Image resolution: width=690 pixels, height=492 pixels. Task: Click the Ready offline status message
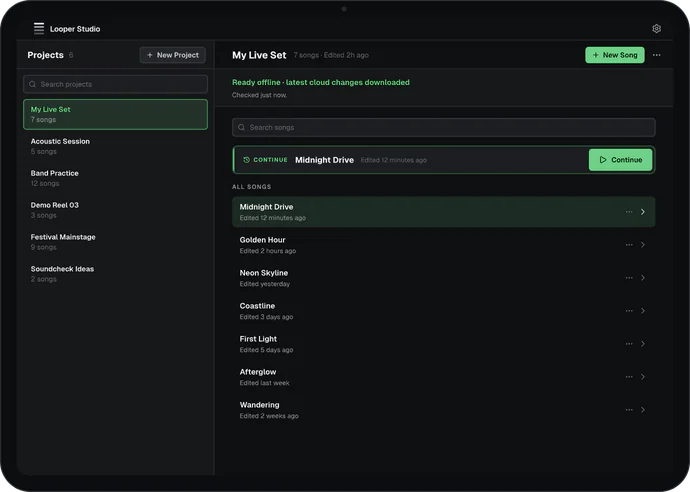tap(321, 82)
